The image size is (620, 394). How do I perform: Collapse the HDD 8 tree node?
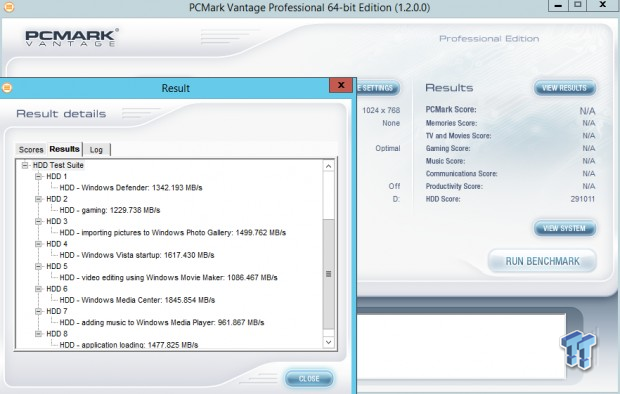pyautogui.click(x=38, y=334)
